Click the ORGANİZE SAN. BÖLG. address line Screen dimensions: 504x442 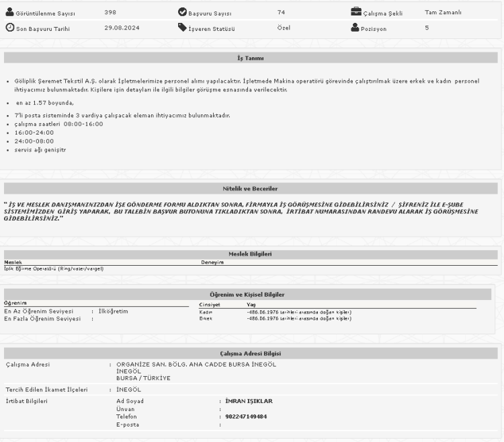pos(196,365)
